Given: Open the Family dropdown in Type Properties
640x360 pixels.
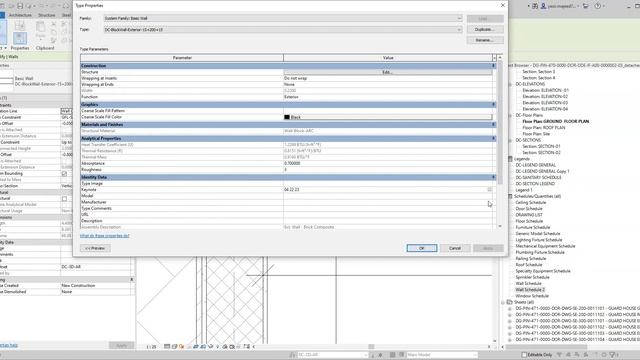Looking at the screenshot, I should coord(459,18).
